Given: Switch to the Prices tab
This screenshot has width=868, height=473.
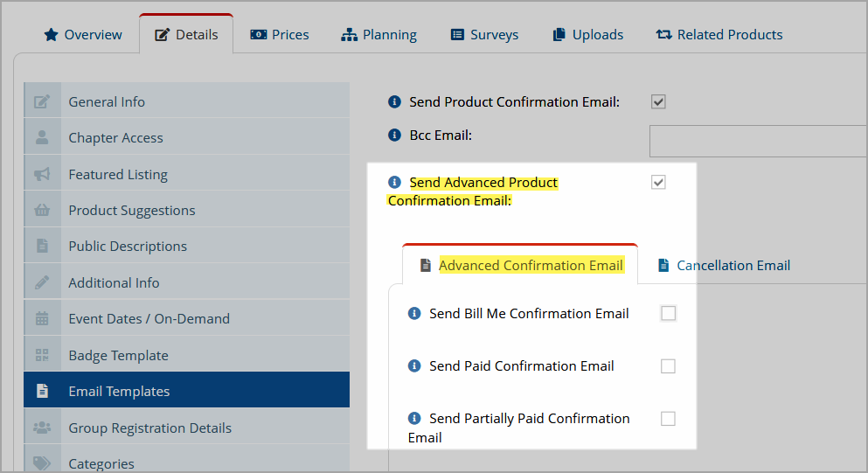Looking at the screenshot, I should pos(280,34).
